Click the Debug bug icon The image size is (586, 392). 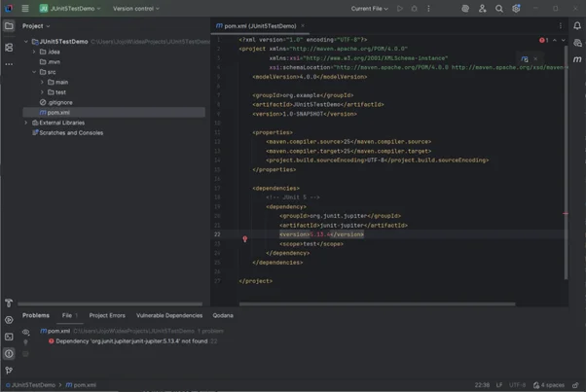coord(414,9)
